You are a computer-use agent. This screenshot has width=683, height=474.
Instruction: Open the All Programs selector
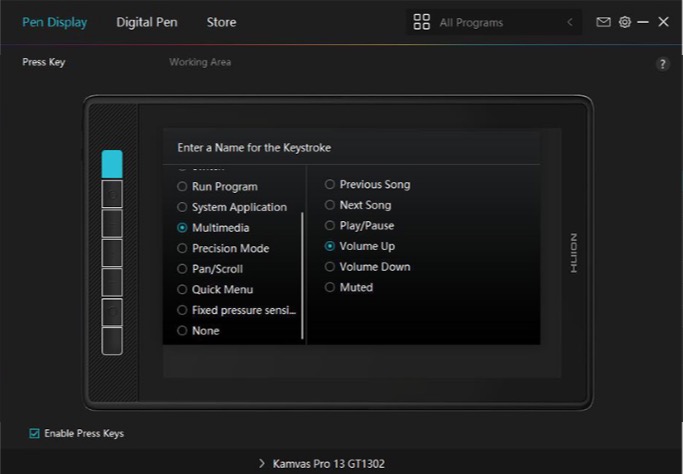pos(494,22)
